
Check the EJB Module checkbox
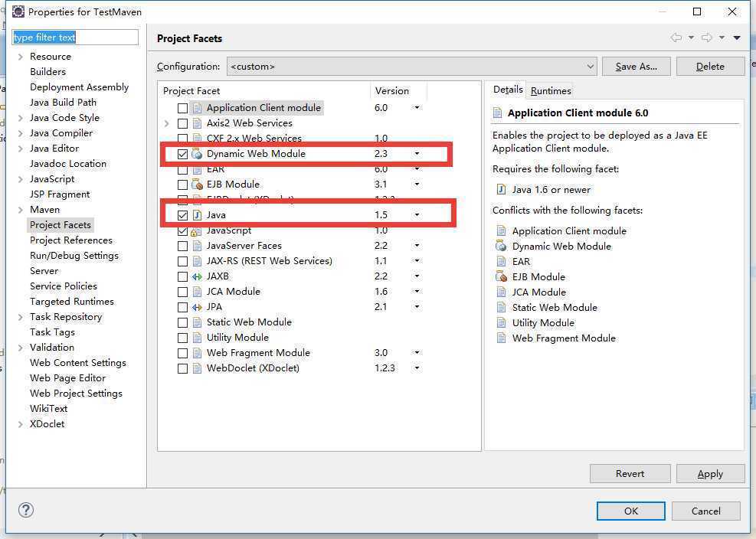(x=182, y=185)
